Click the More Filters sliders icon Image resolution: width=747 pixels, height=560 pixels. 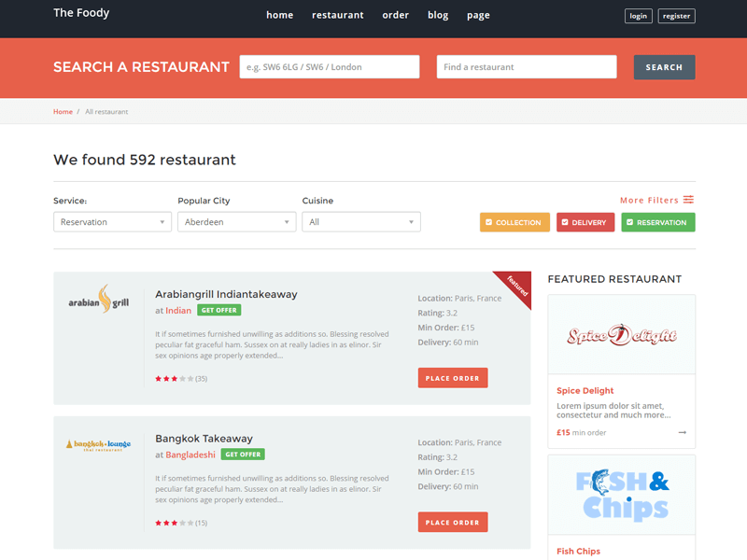pos(688,200)
